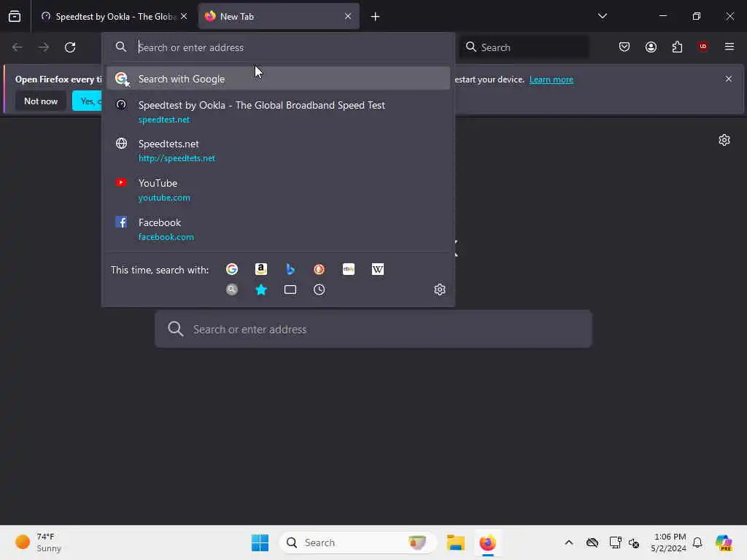This screenshot has width=747, height=560.
Task: Open Firefox account icon
Action: point(651,47)
